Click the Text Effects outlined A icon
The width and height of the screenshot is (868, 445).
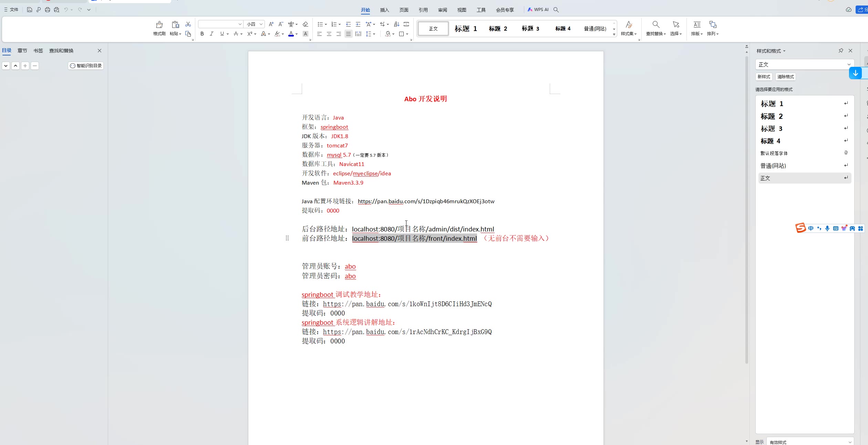point(263,34)
